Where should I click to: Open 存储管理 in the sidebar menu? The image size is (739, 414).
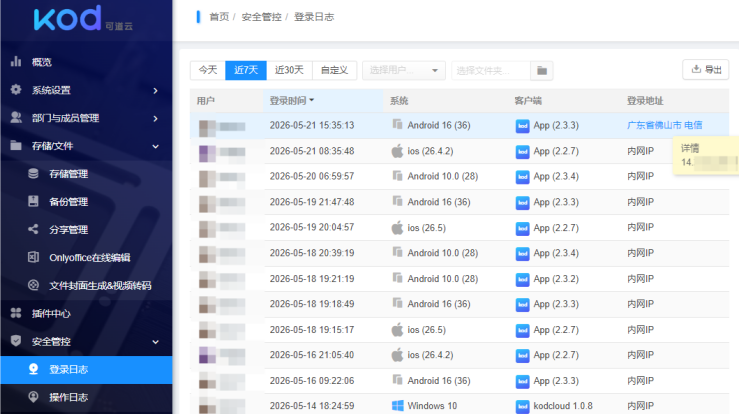click(86, 174)
